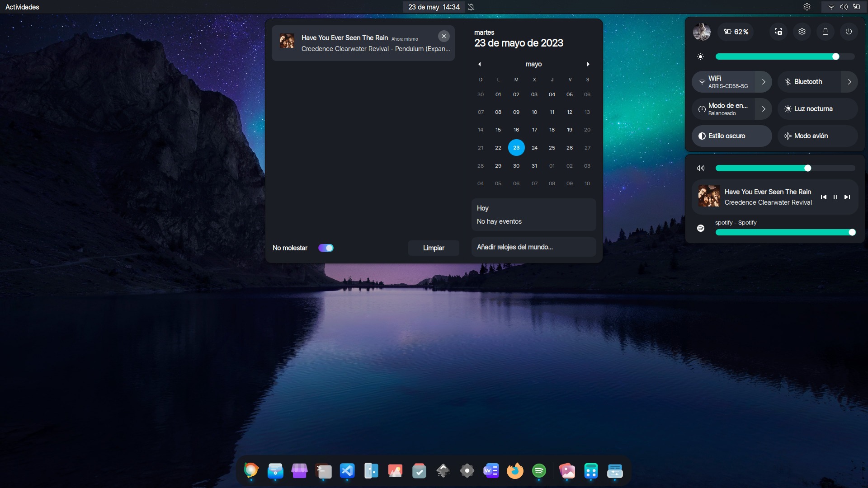Open Spotify from the dock
The image size is (868, 488).
pyautogui.click(x=539, y=471)
